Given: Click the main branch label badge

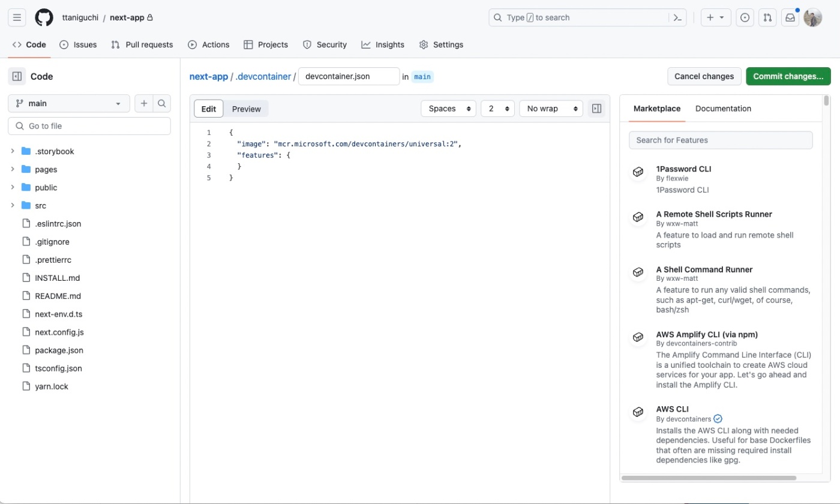Looking at the screenshot, I should (x=422, y=77).
